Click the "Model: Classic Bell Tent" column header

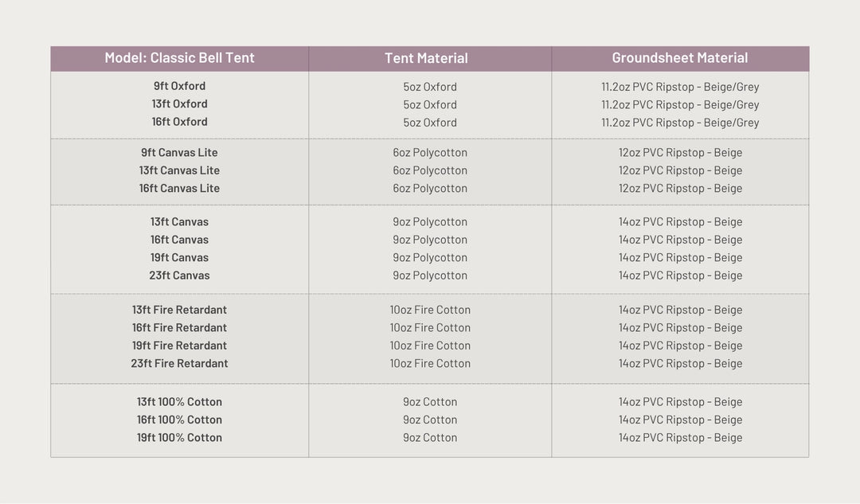click(179, 58)
